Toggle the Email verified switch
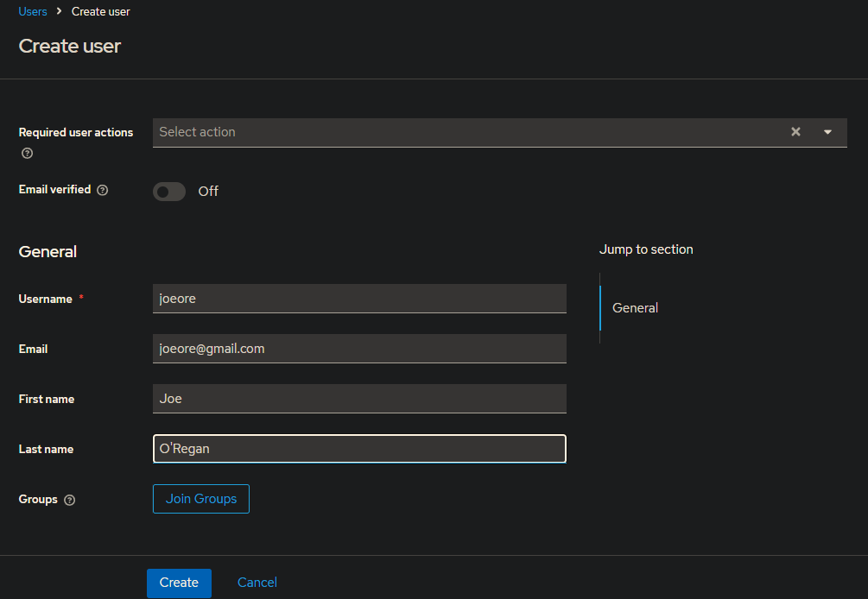The image size is (868, 599). coord(169,192)
